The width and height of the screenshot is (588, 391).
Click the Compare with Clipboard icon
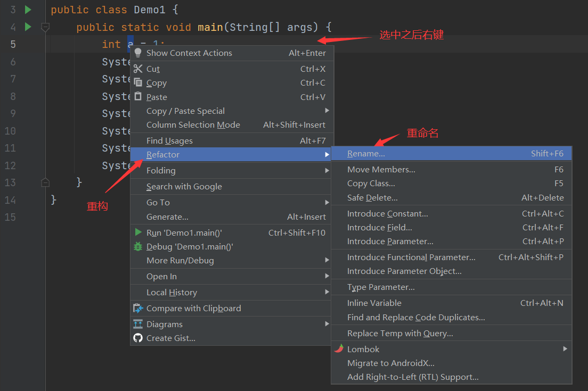tap(138, 308)
